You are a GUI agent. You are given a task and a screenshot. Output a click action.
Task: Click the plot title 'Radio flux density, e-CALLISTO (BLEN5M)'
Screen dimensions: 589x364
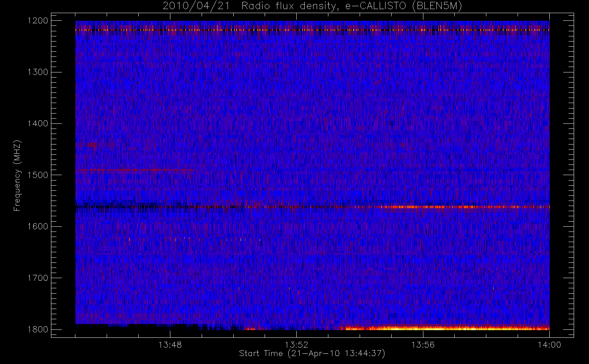click(x=352, y=6)
